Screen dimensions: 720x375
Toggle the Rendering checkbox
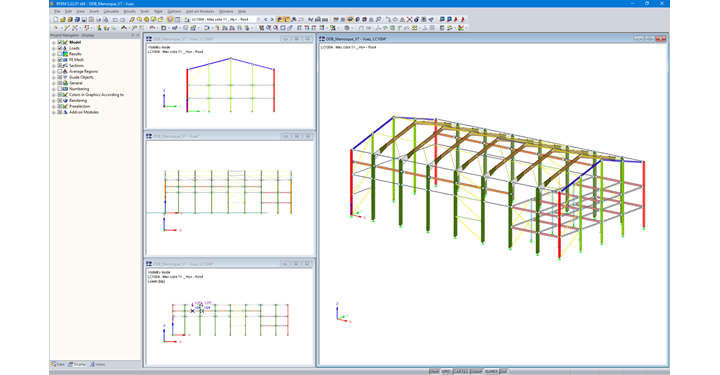click(60, 101)
